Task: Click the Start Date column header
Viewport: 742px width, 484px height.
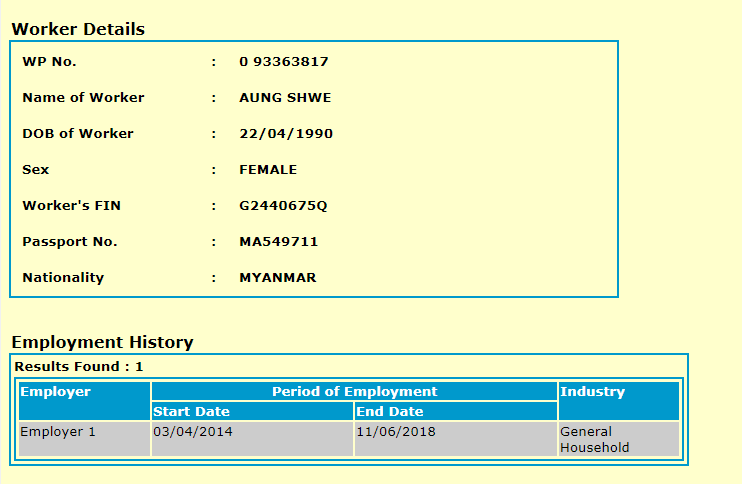Action: 191,411
